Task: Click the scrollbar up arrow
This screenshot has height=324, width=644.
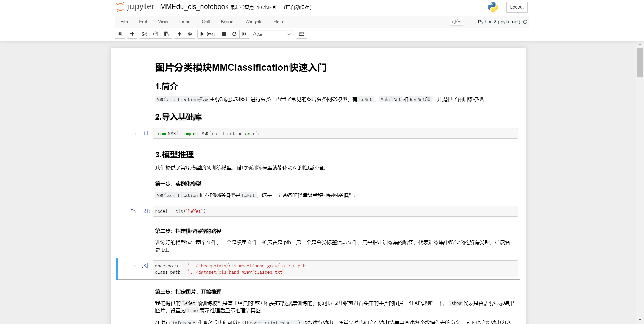Action: 640,45
